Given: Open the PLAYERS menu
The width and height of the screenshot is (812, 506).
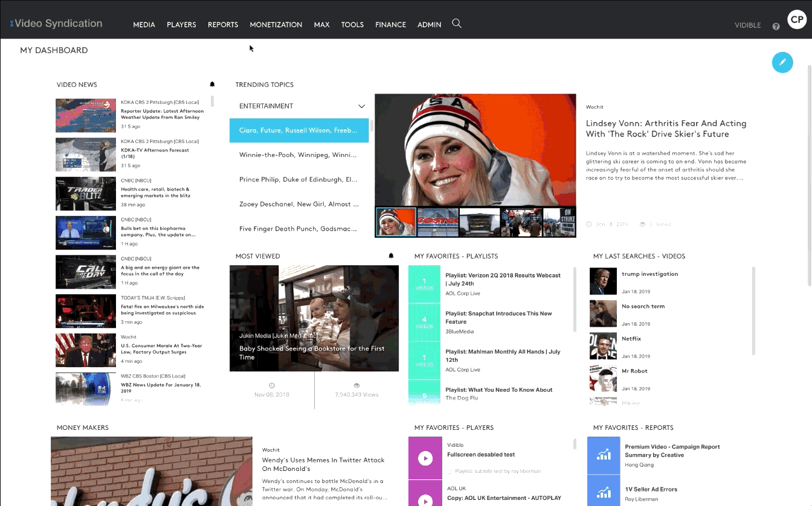Looking at the screenshot, I should (x=181, y=25).
